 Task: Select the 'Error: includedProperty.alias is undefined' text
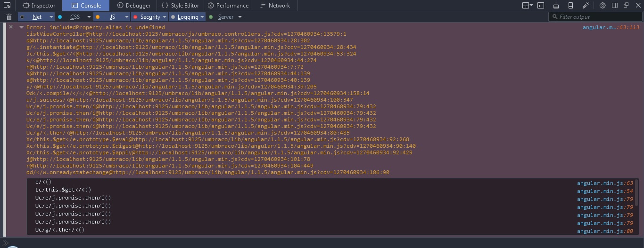pyautogui.click(x=96, y=27)
